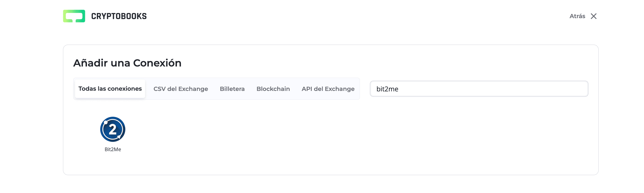Click the green CryptoBooks brand mark
This screenshot has height=193, width=644.
74,16
